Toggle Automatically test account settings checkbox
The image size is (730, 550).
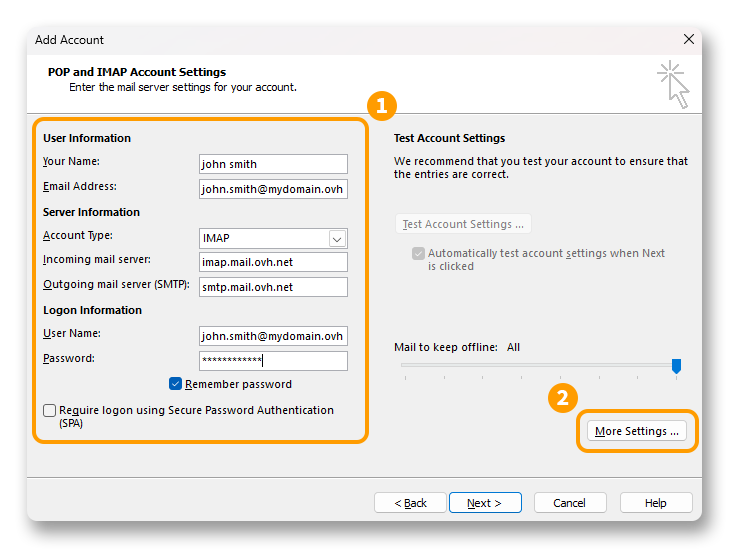pyautogui.click(x=418, y=254)
